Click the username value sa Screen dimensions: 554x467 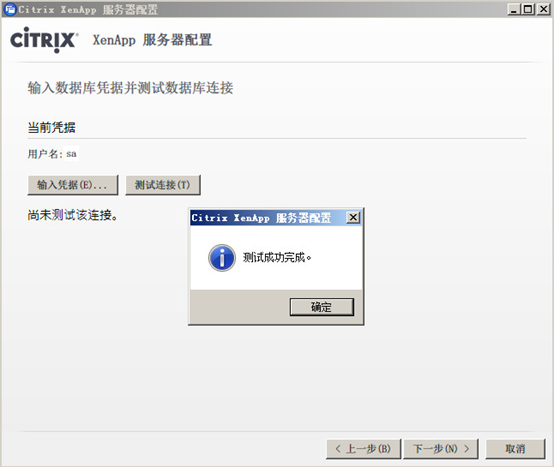tap(71, 154)
